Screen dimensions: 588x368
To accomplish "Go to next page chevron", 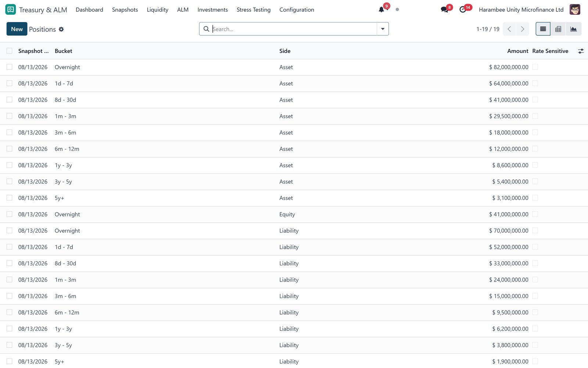I will click(x=523, y=29).
